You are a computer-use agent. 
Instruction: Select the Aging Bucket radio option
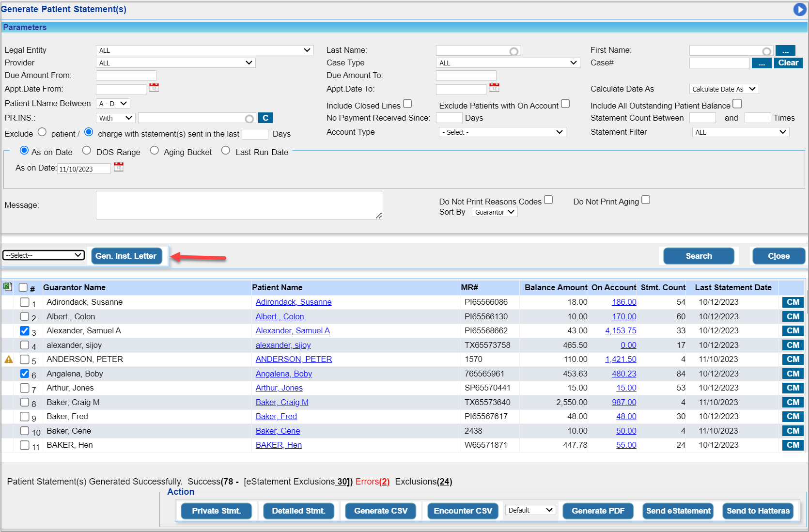(155, 151)
